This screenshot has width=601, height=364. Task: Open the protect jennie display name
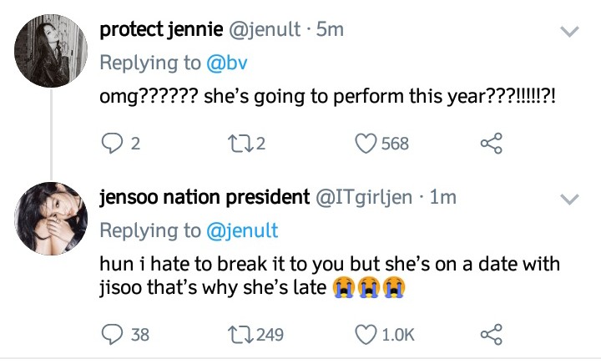(x=159, y=30)
